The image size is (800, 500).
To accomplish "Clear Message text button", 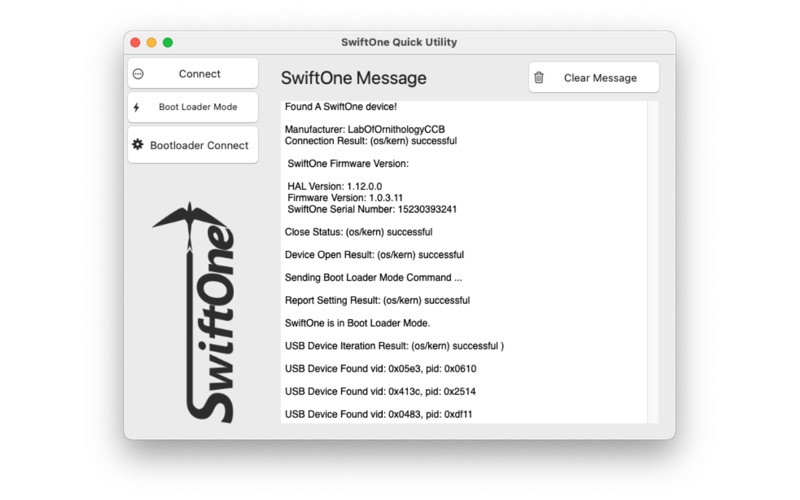I will click(x=600, y=78).
